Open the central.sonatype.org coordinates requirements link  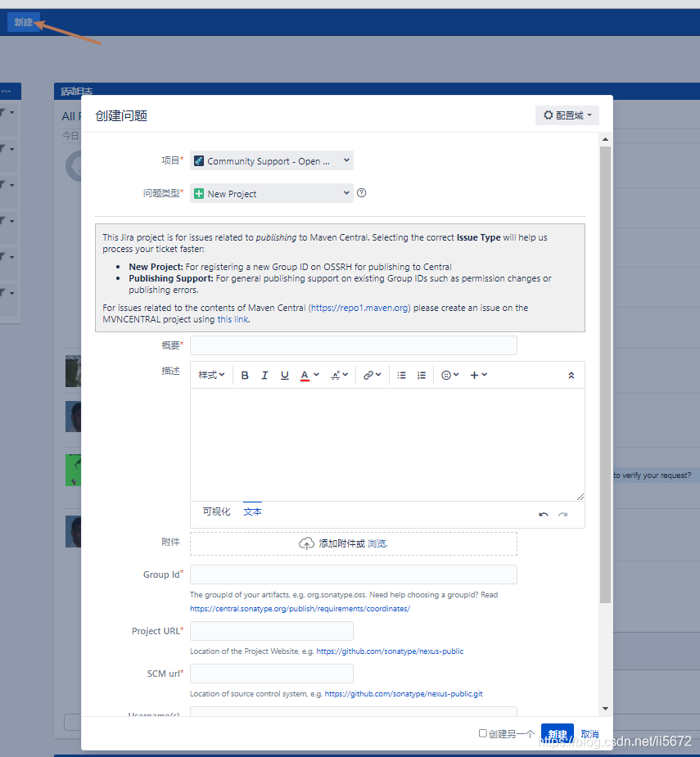point(300,609)
